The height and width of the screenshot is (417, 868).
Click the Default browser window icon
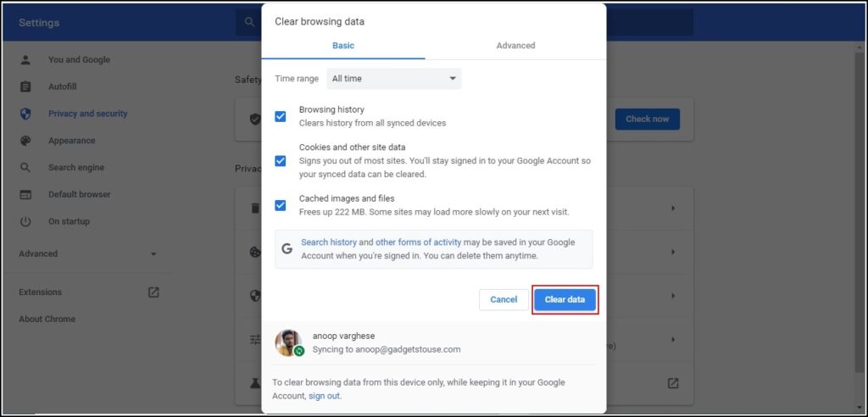25,194
